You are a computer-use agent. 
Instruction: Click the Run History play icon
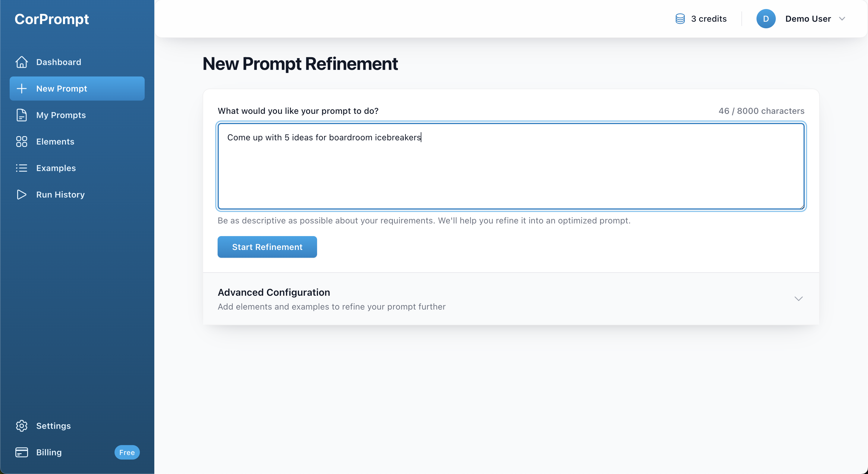[x=22, y=195]
